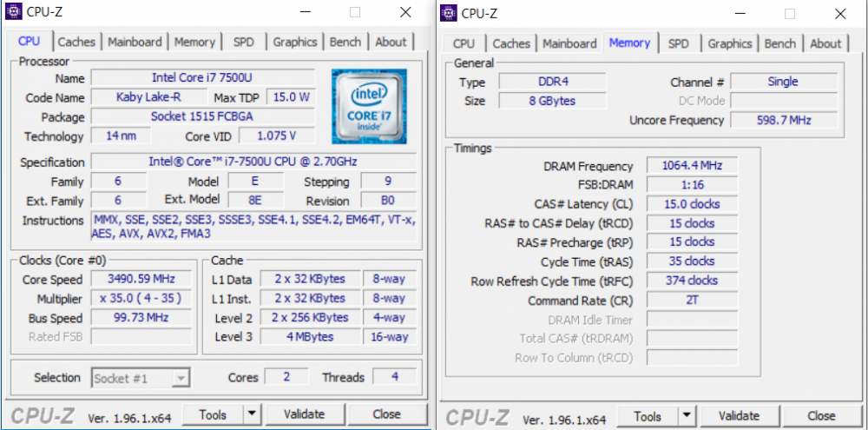
Task: Click Tools button in left window
Action: (x=214, y=414)
